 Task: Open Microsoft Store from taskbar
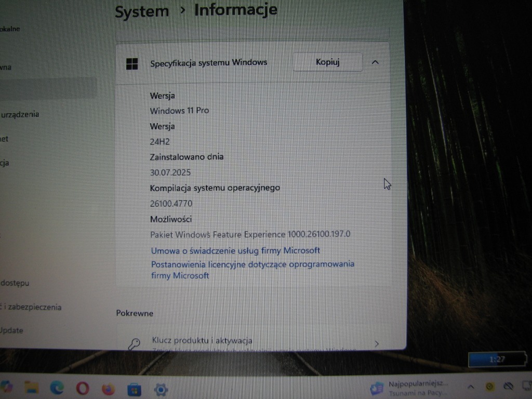pyautogui.click(x=135, y=390)
